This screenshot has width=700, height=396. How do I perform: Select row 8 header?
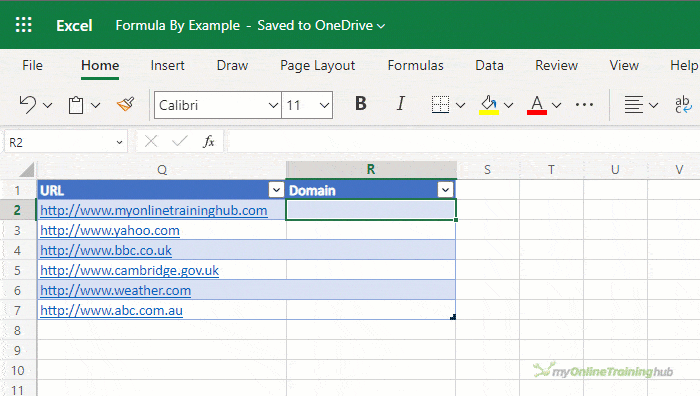(18, 330)
